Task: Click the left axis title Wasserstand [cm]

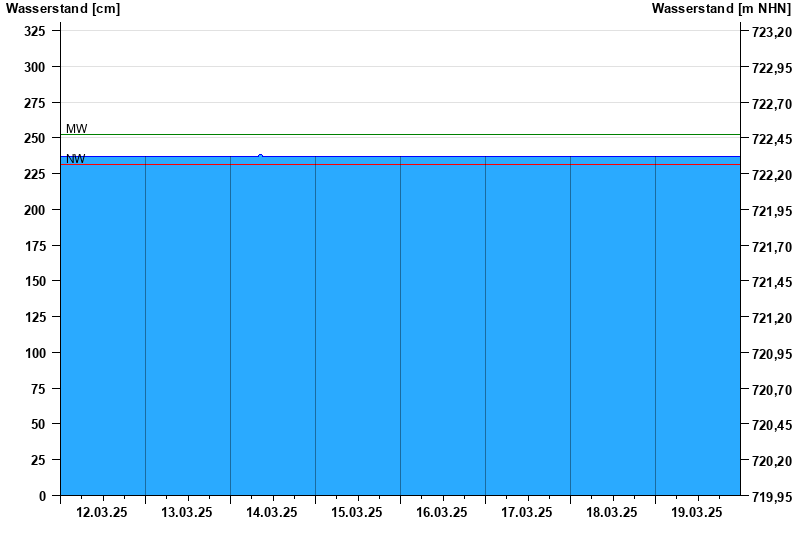Action: (63, 9)
